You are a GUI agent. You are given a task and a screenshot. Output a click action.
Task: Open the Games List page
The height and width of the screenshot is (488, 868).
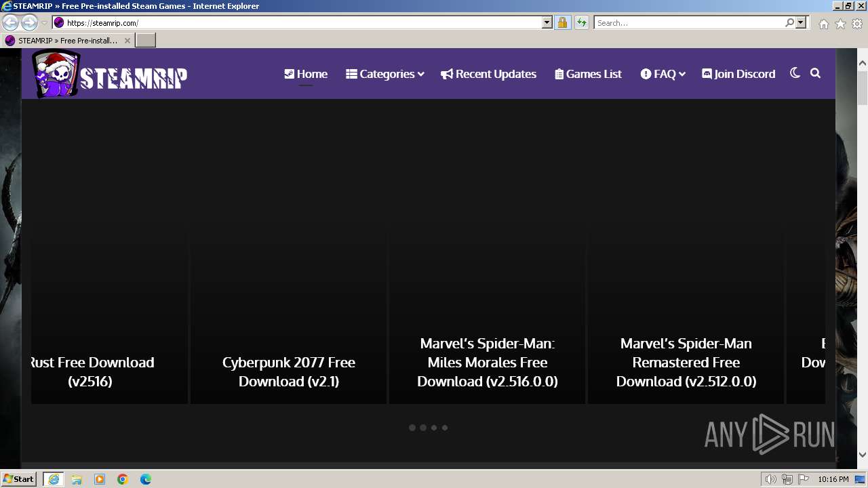[x=588, y=74]
